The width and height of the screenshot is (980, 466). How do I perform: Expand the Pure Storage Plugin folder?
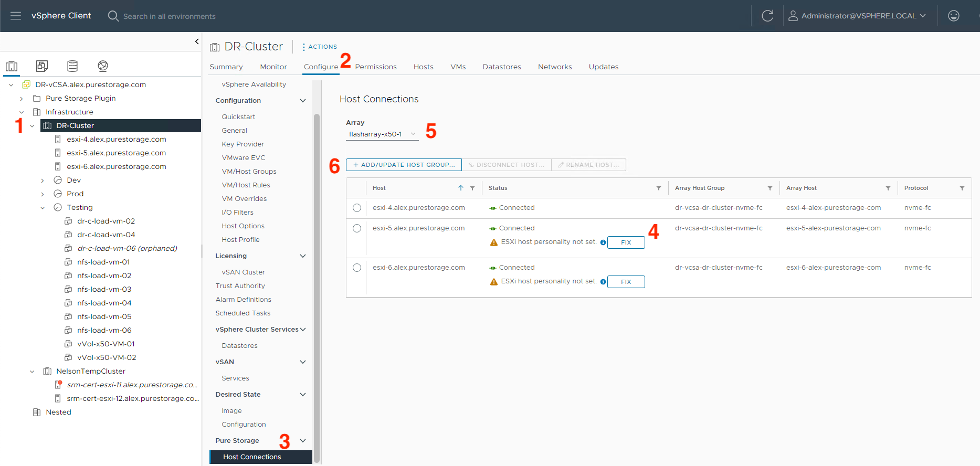22,98
